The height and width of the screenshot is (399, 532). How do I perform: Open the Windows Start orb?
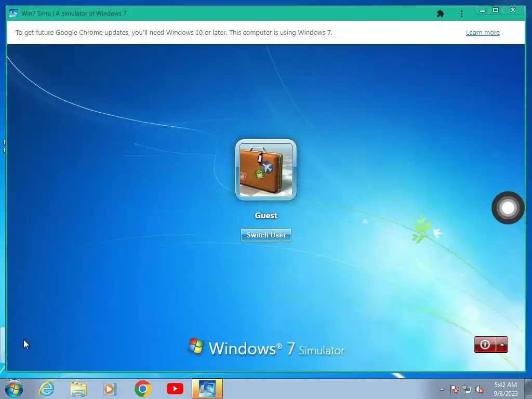tap(14, 389)
